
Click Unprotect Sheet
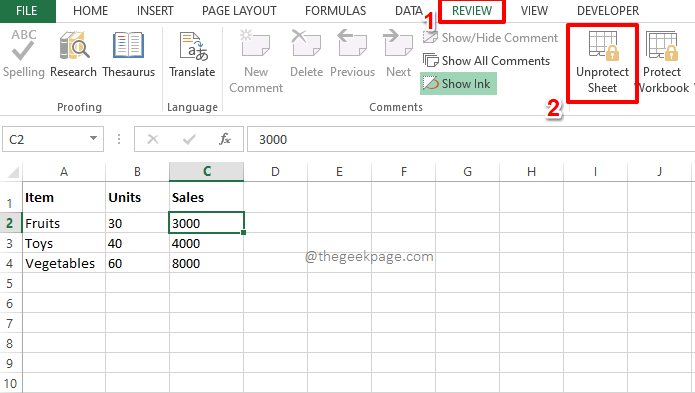click(x=602, y=63)
